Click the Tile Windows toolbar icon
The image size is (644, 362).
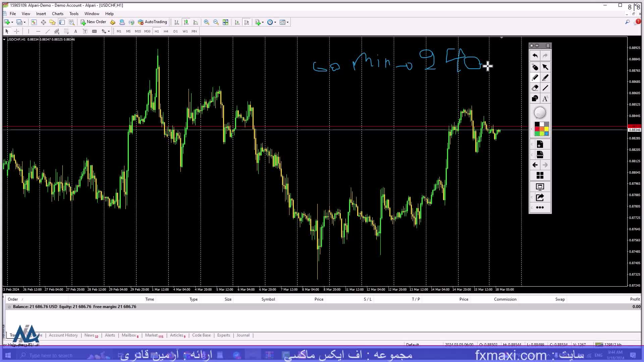(225, 22)
